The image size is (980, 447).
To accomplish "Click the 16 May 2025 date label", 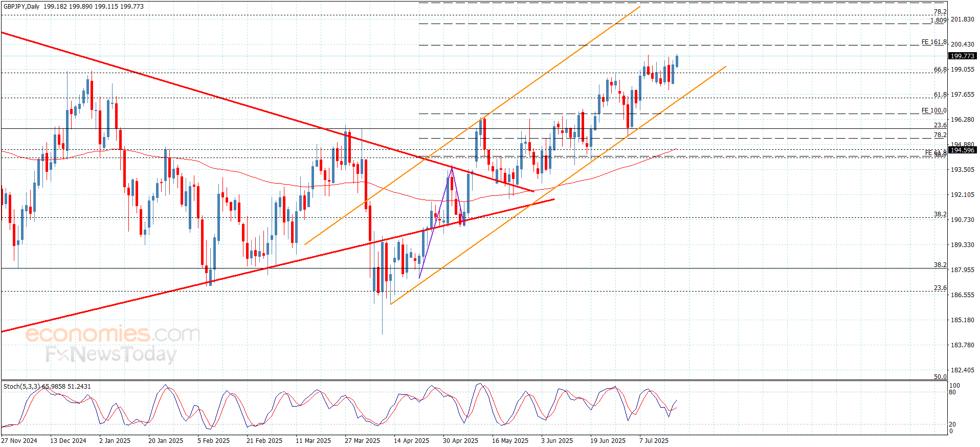I will tap(510, 441).
